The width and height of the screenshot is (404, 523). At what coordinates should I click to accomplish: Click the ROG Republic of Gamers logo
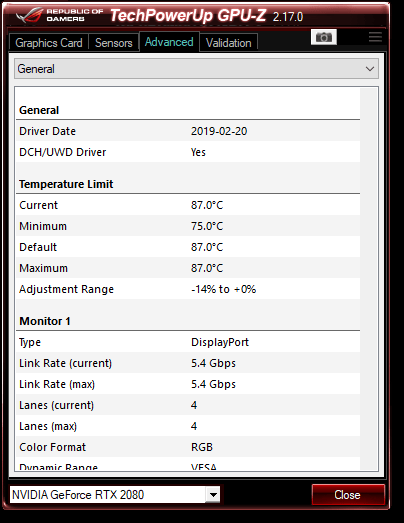pos(59,15)
